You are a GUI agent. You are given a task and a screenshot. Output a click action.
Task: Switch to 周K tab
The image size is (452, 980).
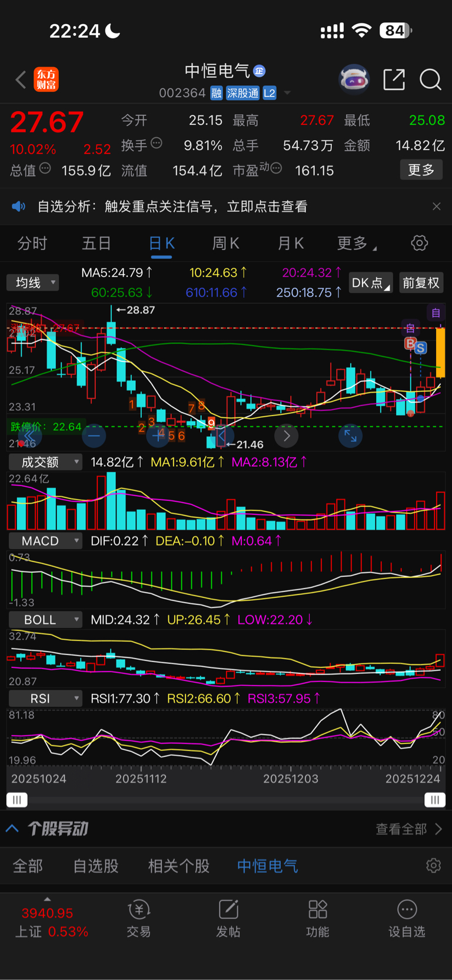226,244
